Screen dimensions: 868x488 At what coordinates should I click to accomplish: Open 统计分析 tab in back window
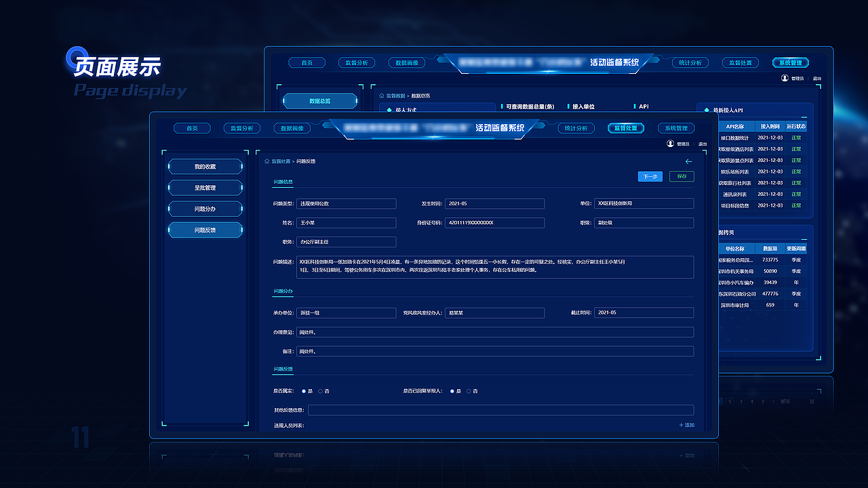tap(691, 62)
